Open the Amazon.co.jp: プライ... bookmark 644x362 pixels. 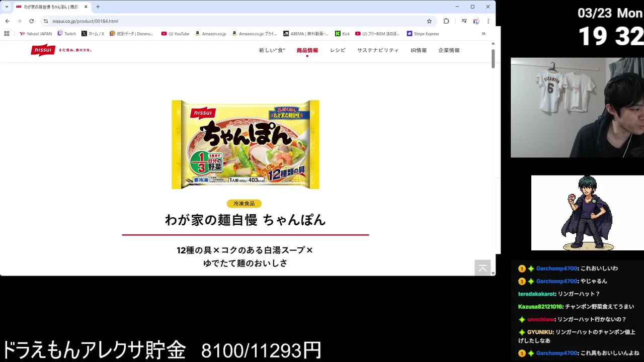[255, 34]
